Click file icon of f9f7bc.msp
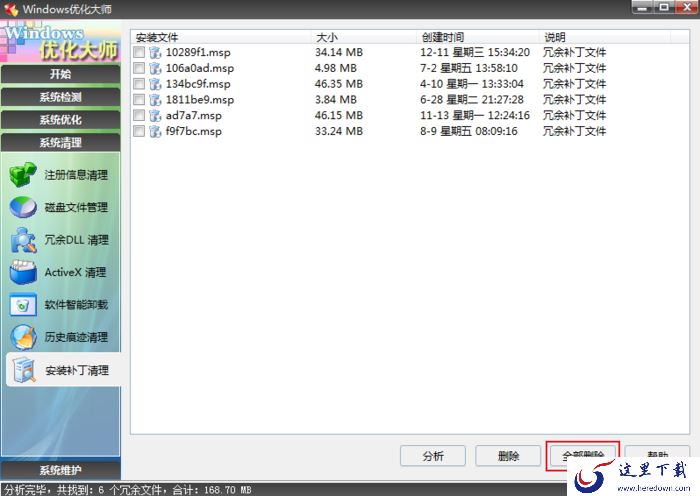The image size is (700, 496). pyautogui.click(x=155, y=131)
